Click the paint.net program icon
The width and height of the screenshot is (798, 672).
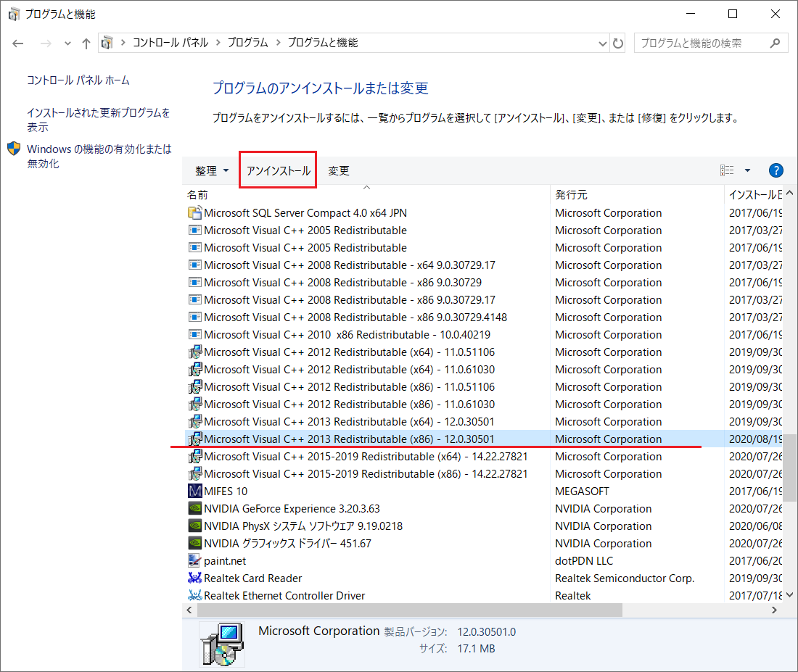pyautogui.click(x=195, y=560)
